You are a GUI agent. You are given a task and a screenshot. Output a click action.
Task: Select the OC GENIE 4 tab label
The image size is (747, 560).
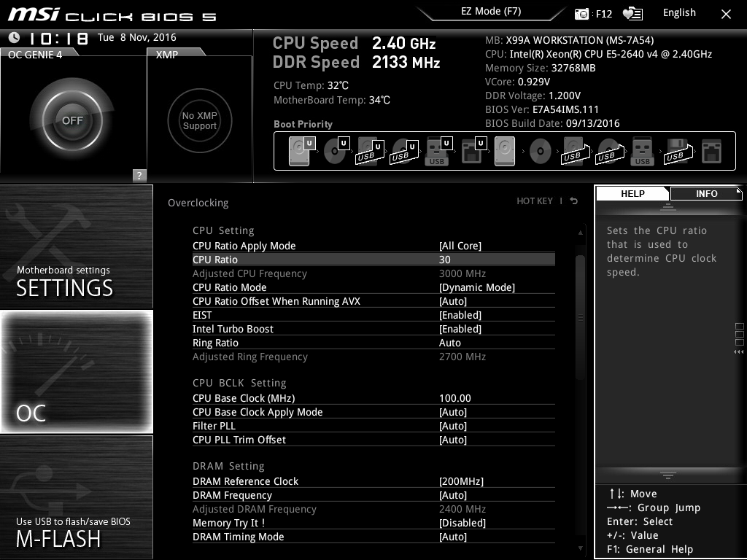coord(35,54)
